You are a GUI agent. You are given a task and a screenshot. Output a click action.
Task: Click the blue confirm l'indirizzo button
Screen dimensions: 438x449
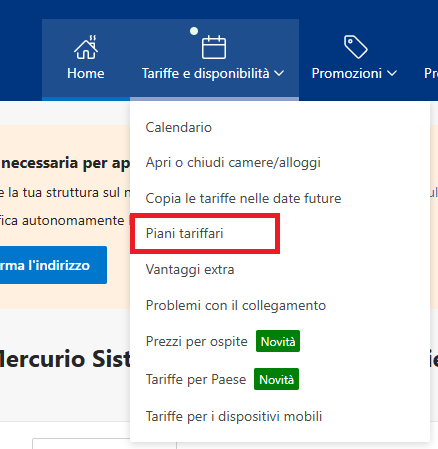tap(53, 265)
